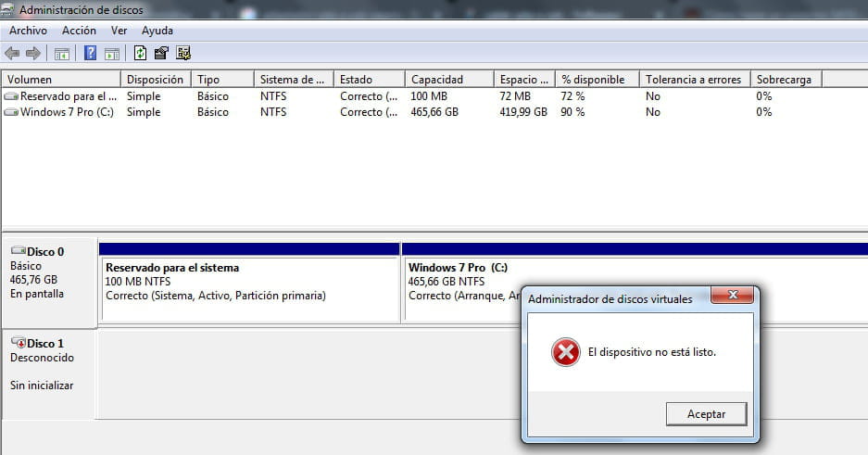This screenshot has width=868, height=455.
Task: Click the red error icon in dialog
Action: 566,352
